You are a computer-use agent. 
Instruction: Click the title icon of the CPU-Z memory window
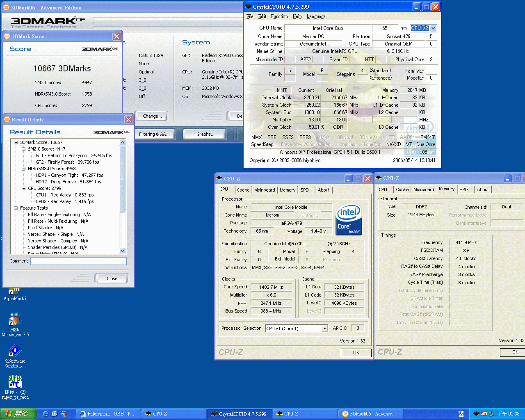(x=379, y=178)
